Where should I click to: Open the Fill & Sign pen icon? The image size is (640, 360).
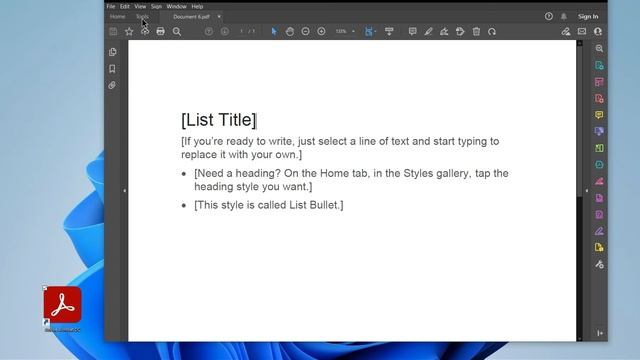[x=566, y=31]
